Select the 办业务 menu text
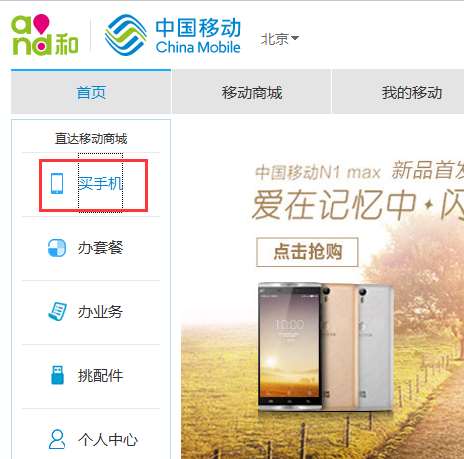The height and width of the screenshot is (459, 464). pos(100,312)
